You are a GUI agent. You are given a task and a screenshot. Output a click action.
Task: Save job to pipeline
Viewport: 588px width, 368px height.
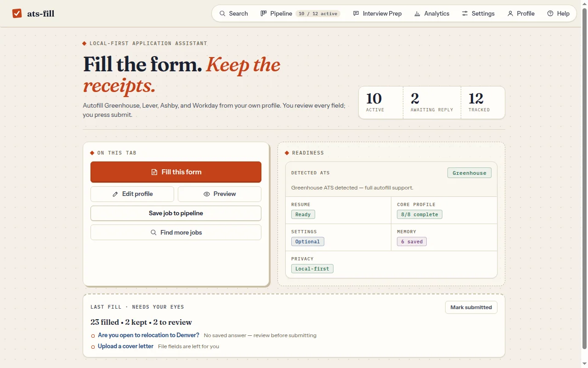(176, 213)
